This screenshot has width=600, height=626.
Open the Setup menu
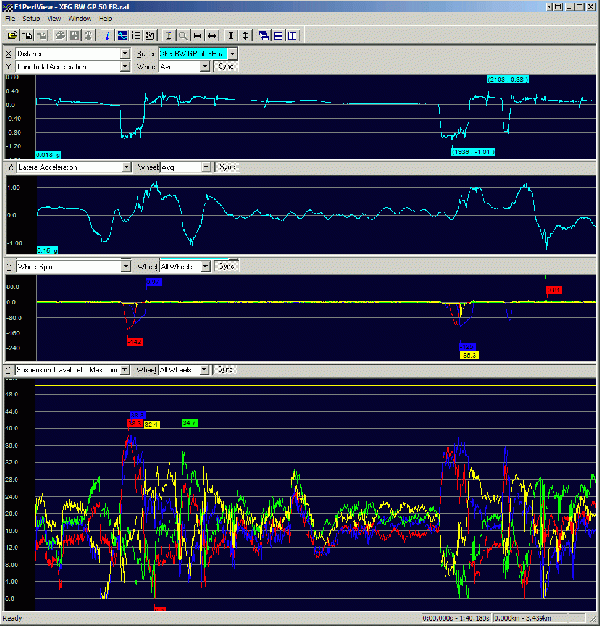click(31, 19)
